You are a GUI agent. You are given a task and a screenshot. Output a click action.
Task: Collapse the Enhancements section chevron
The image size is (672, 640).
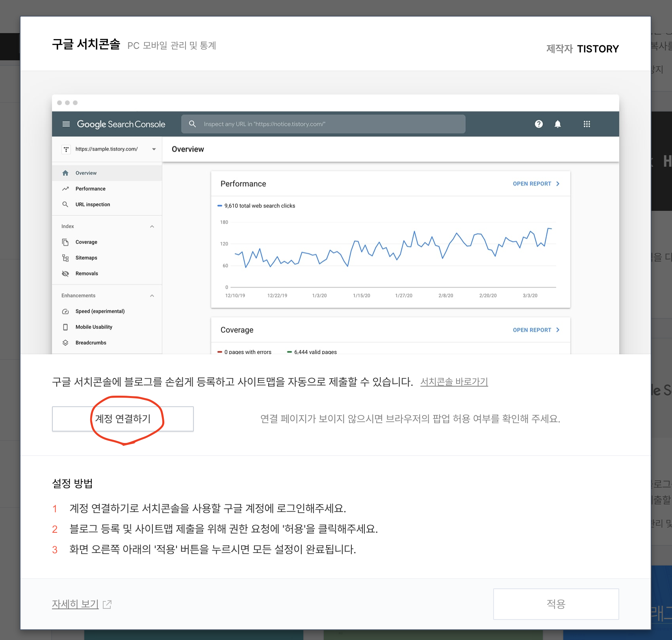click(x=152, y=296)
